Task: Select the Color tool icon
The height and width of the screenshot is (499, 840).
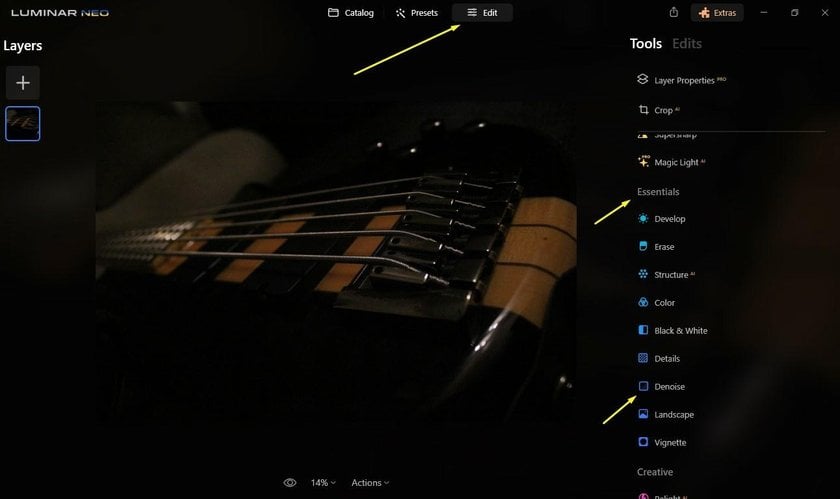Action: point(643,302)
